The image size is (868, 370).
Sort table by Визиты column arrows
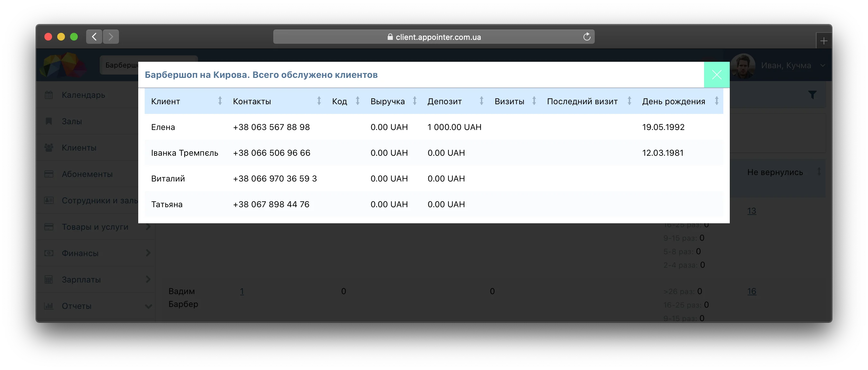click(534, 101)
